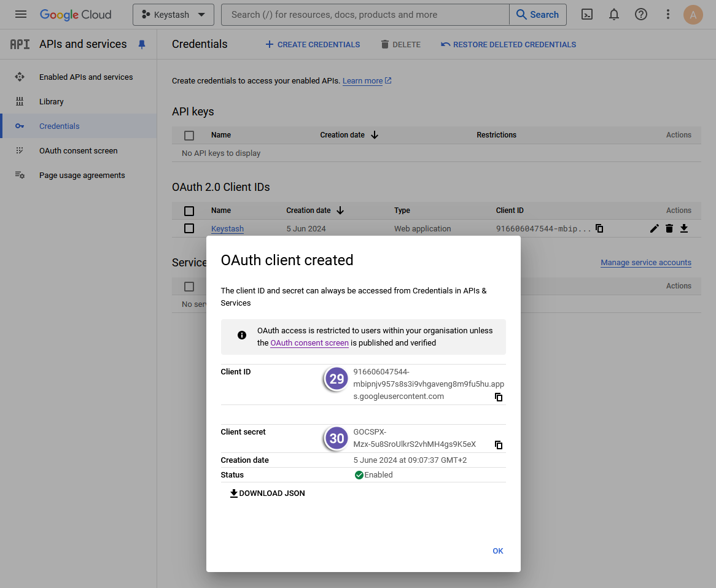716x588 pixels.
Task: Open the user account avatar
Action: [693, 15]
